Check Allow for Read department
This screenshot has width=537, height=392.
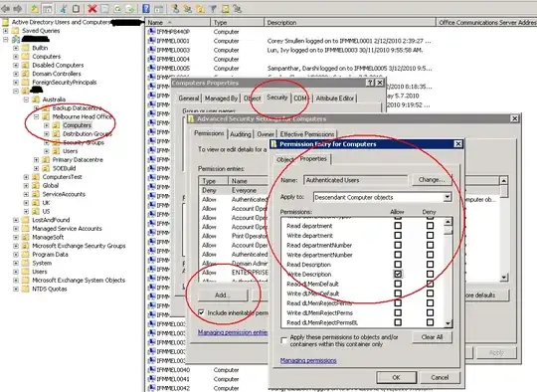[398, 226]
